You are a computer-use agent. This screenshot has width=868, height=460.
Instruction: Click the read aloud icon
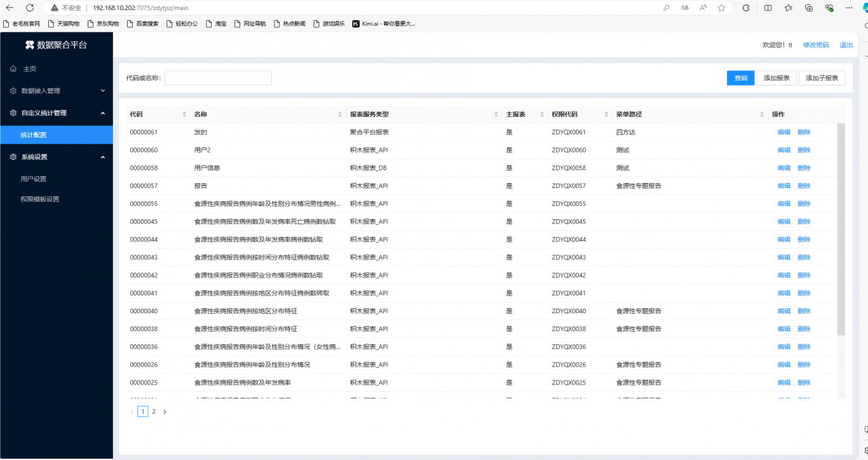(x=703, y=8)
